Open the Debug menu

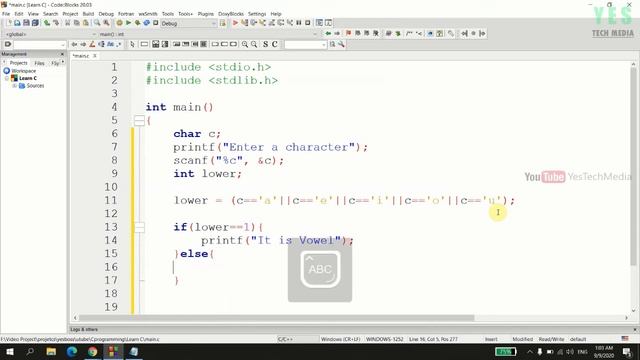pyautogui.click(x=106, y=14)
